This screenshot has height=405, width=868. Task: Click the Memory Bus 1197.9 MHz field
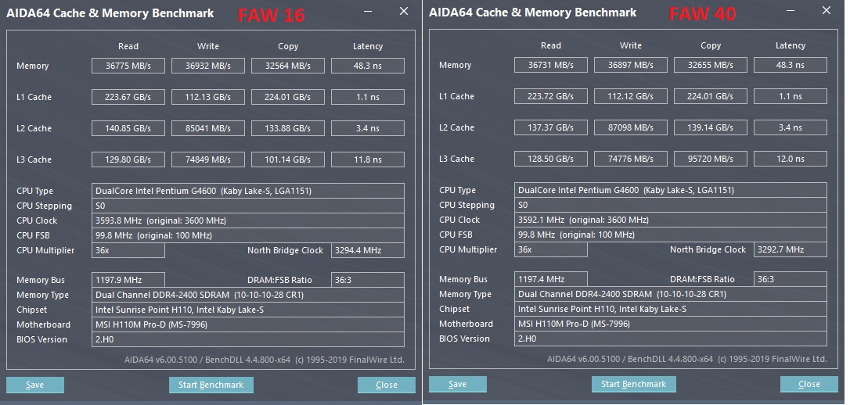[x=128, y=280]
